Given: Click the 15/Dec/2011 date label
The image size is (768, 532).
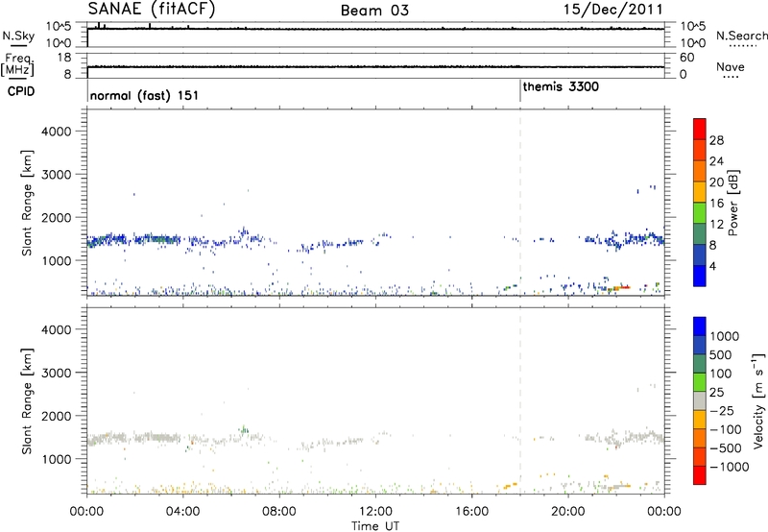Looking at the screenshot, I should point(612,10).
